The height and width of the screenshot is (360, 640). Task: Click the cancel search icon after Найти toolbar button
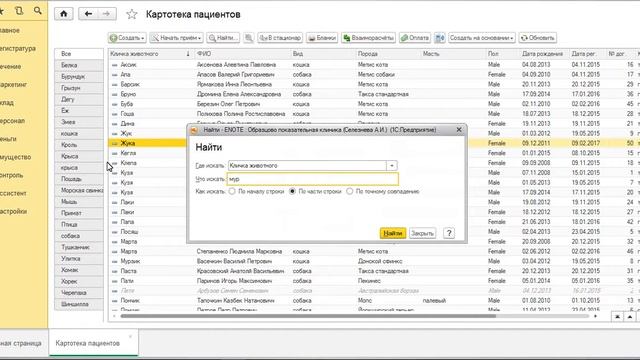pos(248,38)
